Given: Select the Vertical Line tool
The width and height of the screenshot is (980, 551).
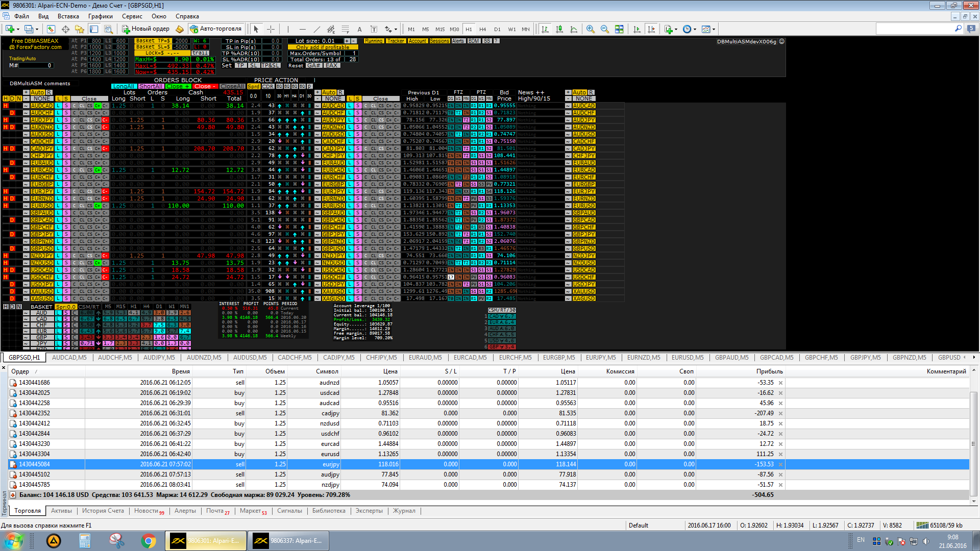Looking at the screenshot, I should click(288, 29).
